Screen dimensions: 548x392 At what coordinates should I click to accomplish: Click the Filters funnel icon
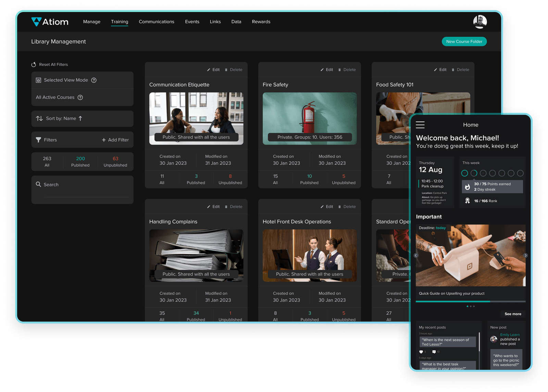click(38, 140)
